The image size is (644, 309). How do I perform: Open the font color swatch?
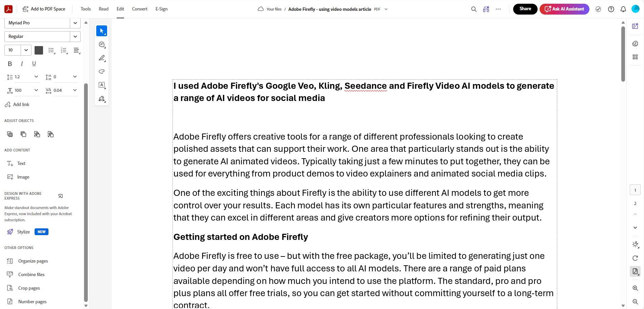(x=39, y=50)
